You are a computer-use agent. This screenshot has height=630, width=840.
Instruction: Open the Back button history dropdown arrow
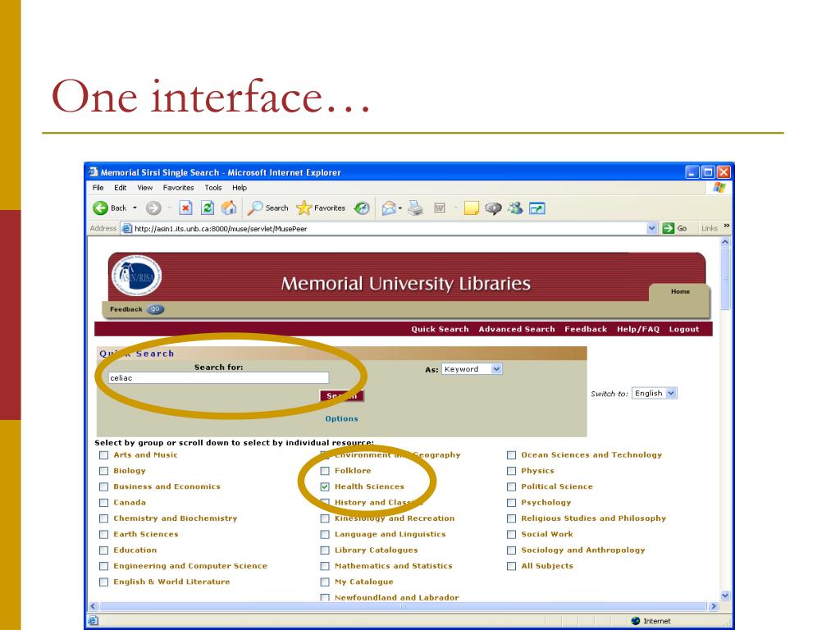(135, 208)
